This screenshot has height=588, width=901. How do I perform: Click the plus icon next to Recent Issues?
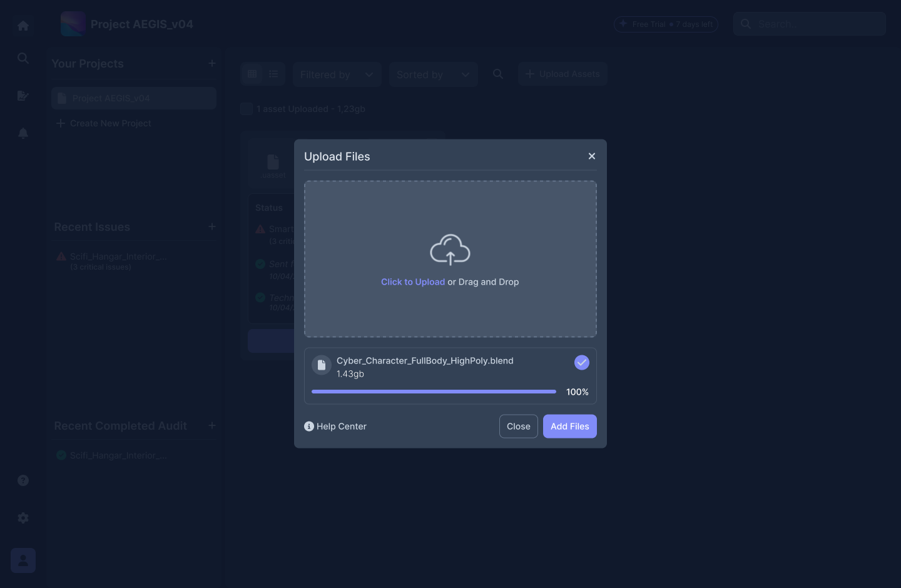click(212, 226)
